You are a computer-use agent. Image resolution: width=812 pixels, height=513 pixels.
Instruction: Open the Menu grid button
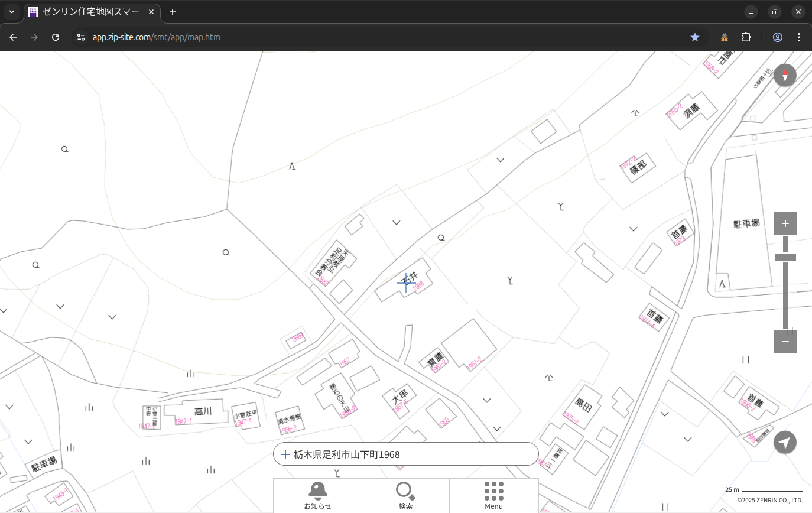[x=493, y=495]
